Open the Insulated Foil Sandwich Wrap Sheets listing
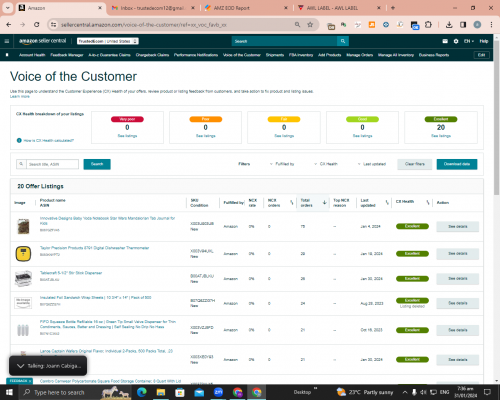Screen dimensions: 500x400 [96, 297]
